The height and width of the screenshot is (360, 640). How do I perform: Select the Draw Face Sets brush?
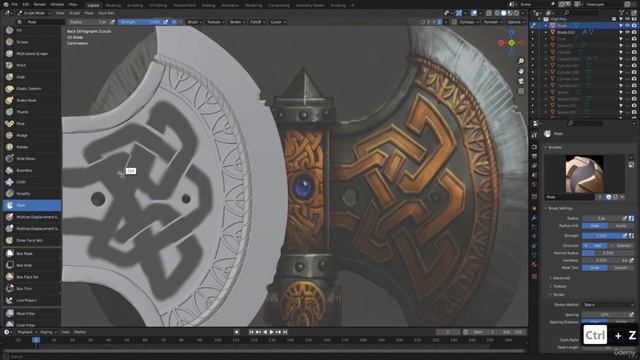(x=32, y=240)
